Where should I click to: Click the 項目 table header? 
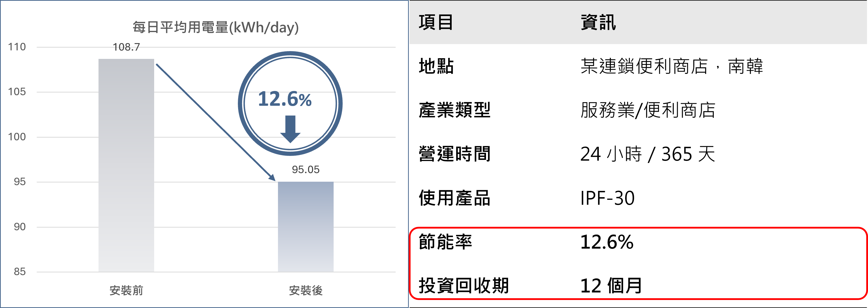(x=436, y=23)
